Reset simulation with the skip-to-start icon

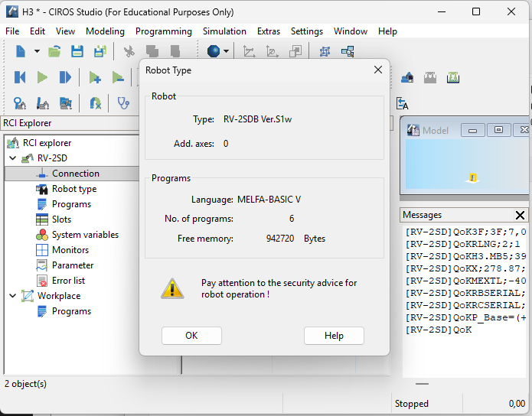(20, 77)
